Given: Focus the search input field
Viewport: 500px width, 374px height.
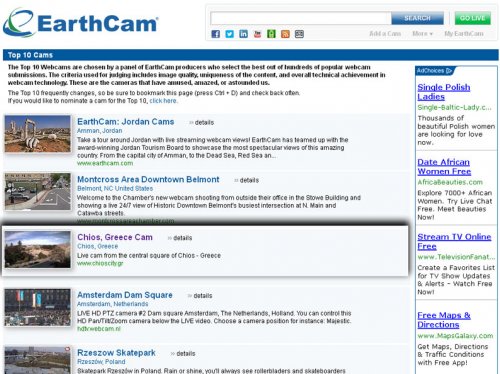Looking at the screenshot, I should coord(301,18).
